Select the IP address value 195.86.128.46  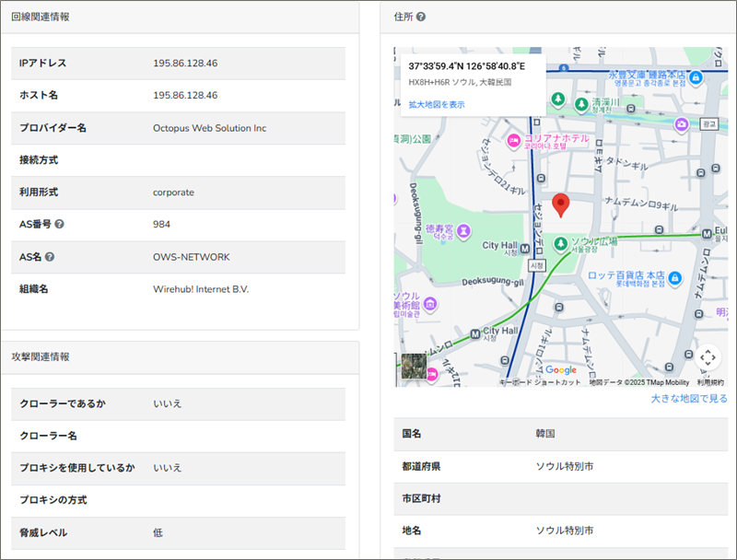point(185,64)
